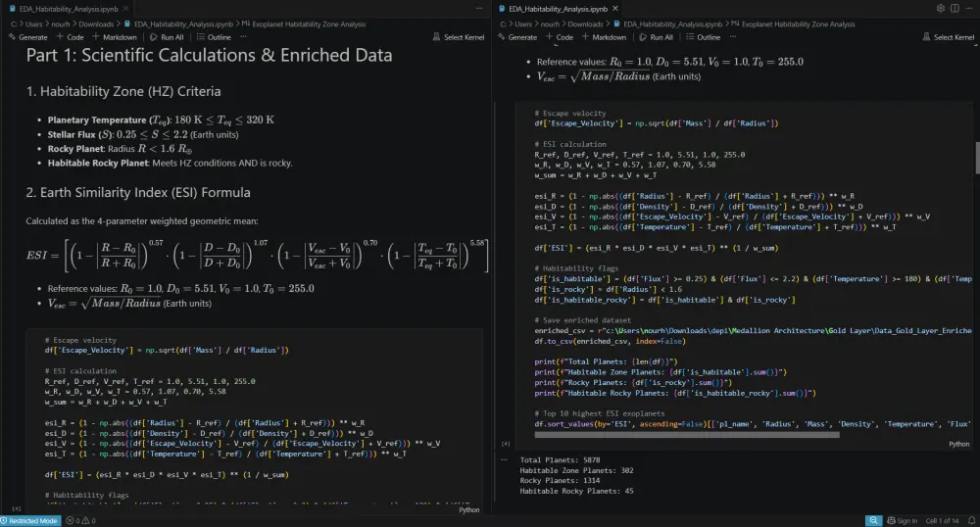
Task: Click plus Code icon in right editor toolbar
Action: pos(550,37)
